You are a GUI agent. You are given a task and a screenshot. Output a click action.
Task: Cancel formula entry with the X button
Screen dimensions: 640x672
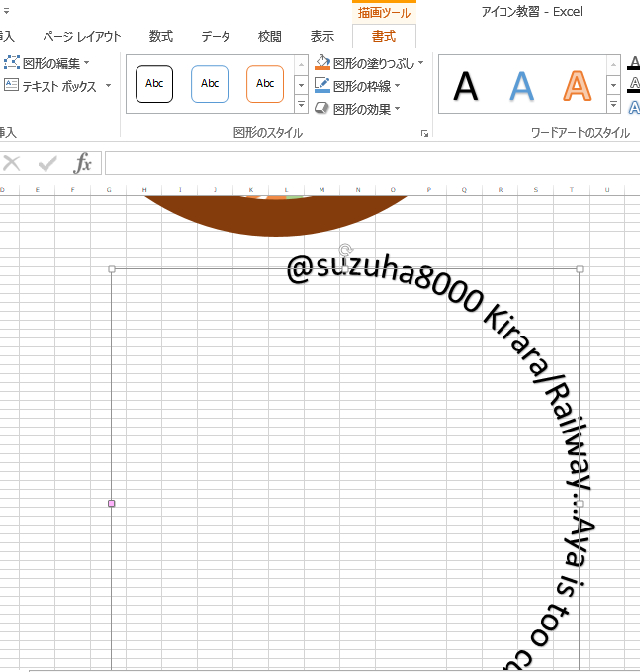pos(12,163)
